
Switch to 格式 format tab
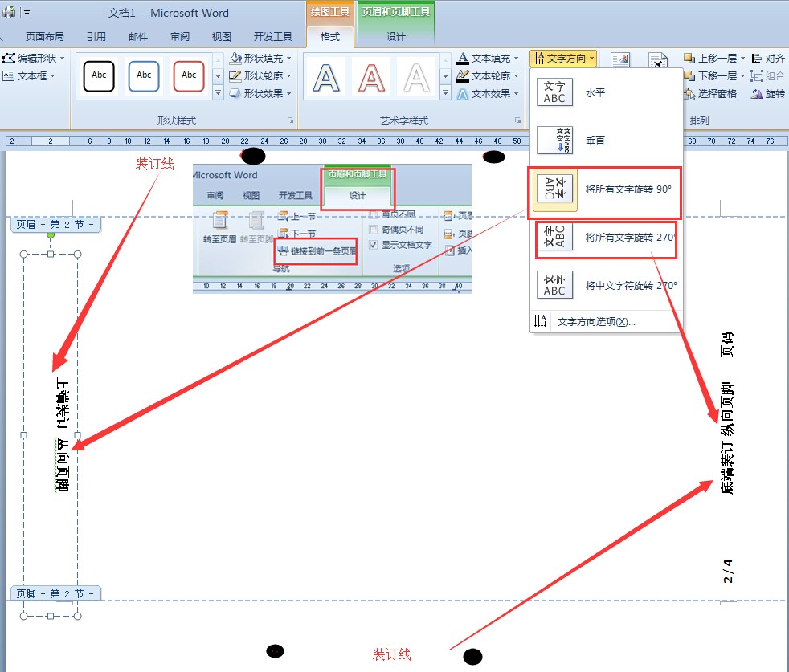pos(330,37)
